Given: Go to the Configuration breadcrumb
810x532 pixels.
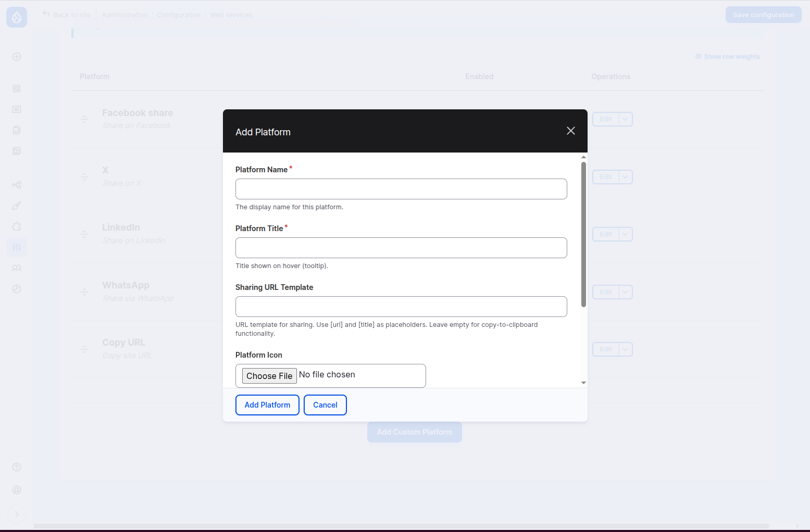Looking at the screenshot, I should pos(179,15).
